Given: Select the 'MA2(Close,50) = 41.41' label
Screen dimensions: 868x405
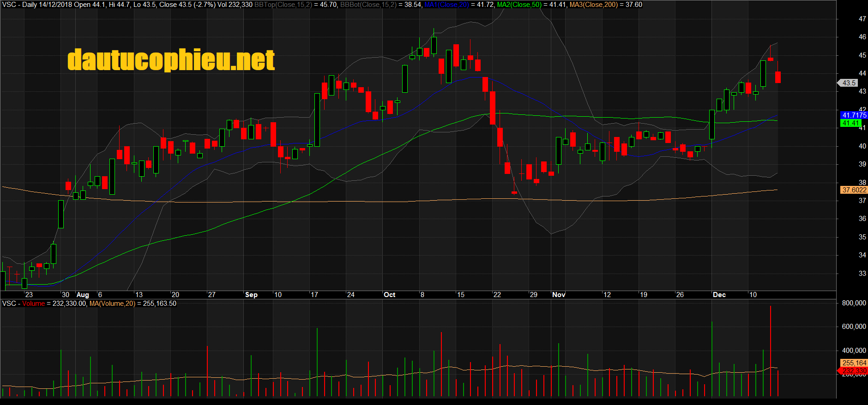Looking at the screenshot, I should [532, 5].
